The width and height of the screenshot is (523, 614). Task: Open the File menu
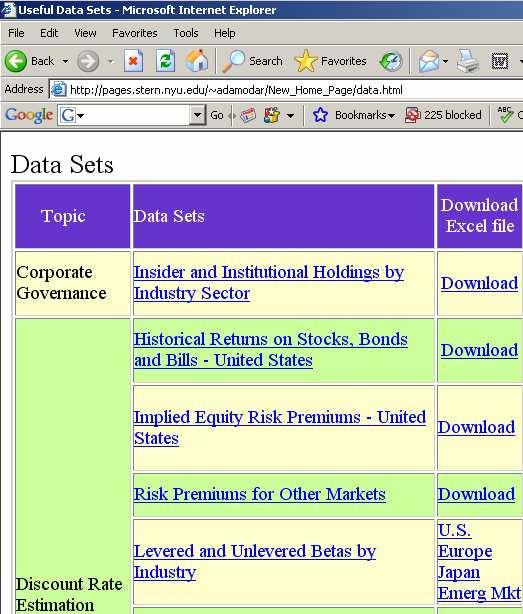click(16, 33)
